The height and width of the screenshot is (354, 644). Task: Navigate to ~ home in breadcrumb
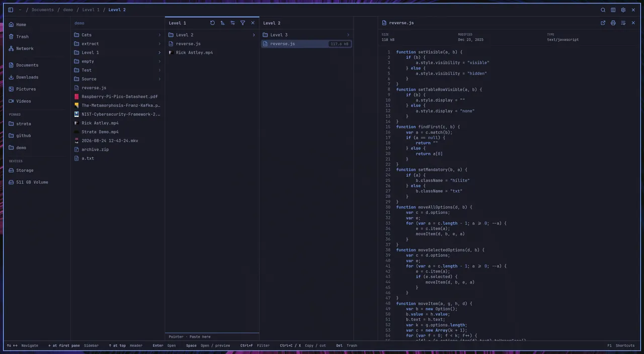tap(20, 10)
